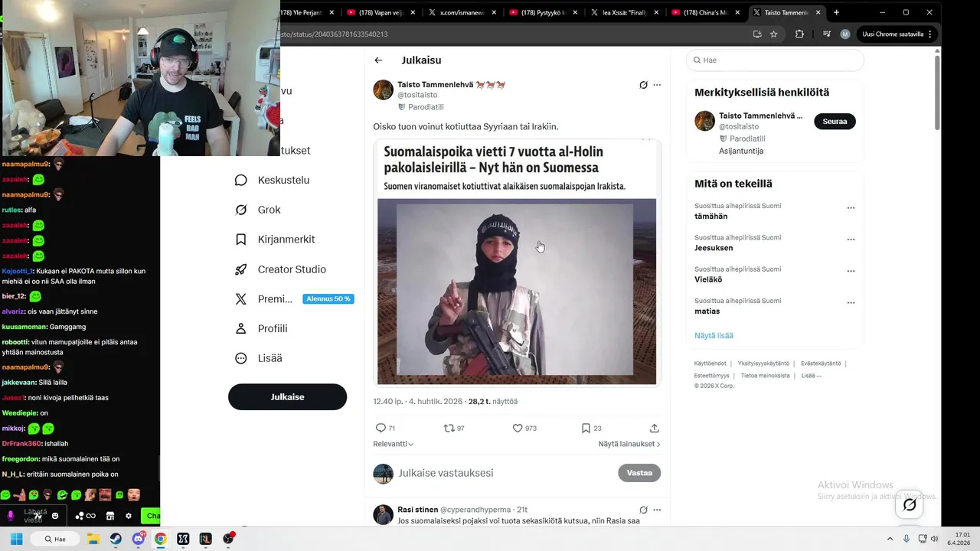The width and height of the screenshot is (980, 551).
Task: Click the floating Grok button
Action: [910, 505]
